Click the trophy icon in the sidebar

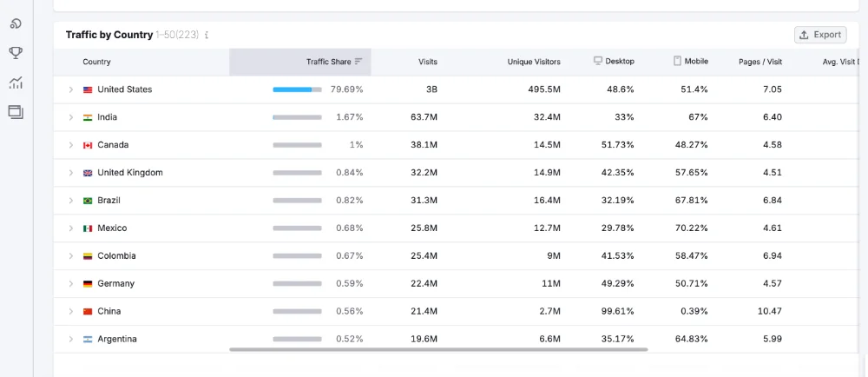[x=16, y=53]
